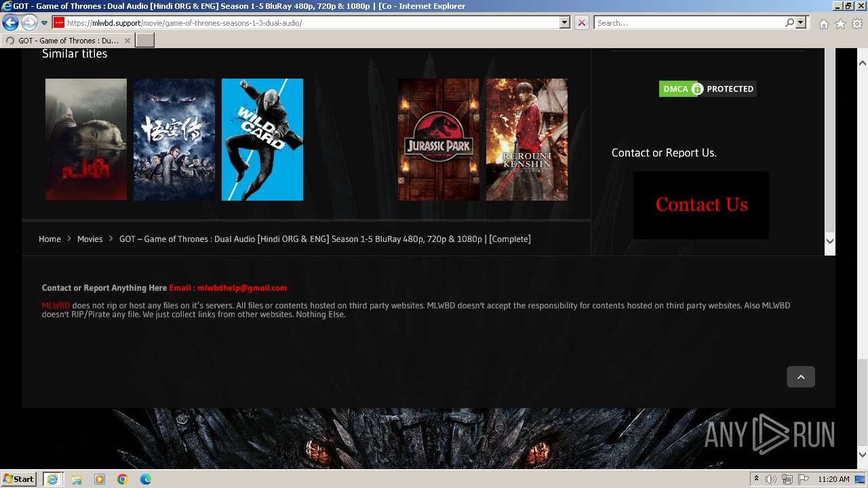The width and height of the screenshot is (868, 488).
Task: Launch Edge from the taskbar
Action: (146, 479)
